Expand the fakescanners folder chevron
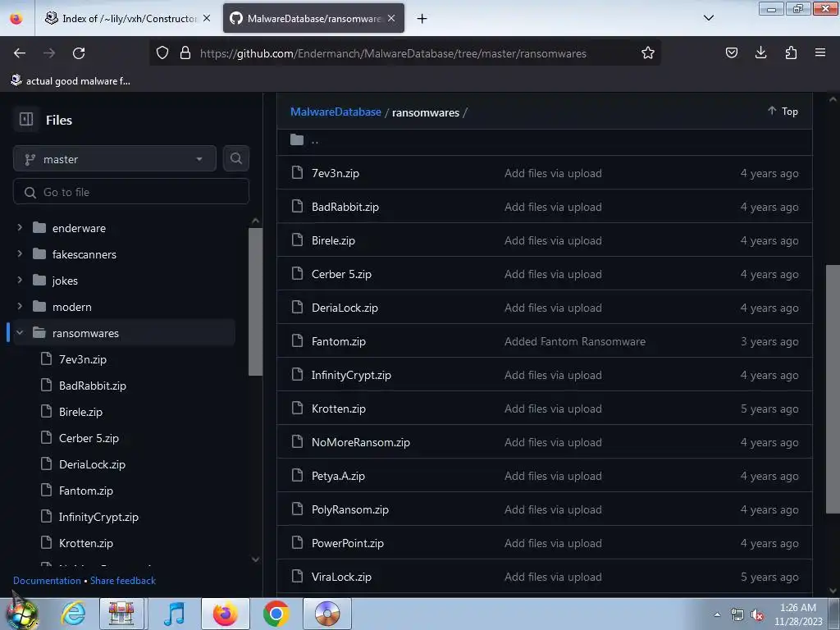 click(20, 253)
